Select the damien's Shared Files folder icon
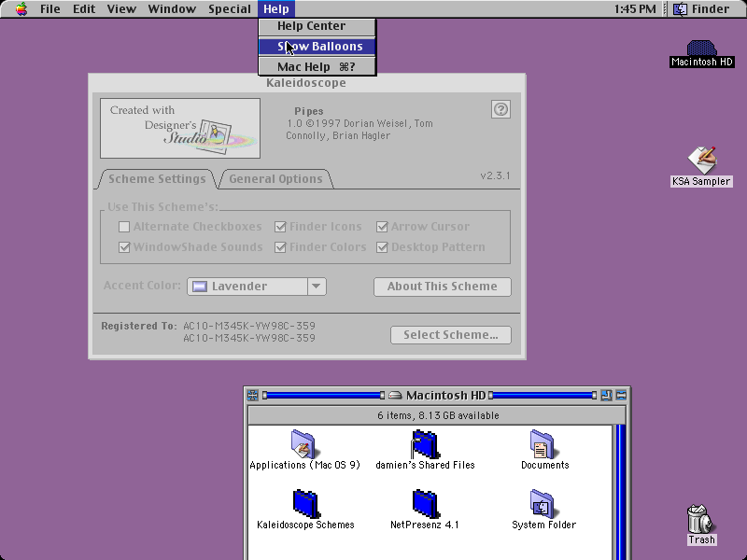The image size is (747, 560). click(425, 444)
